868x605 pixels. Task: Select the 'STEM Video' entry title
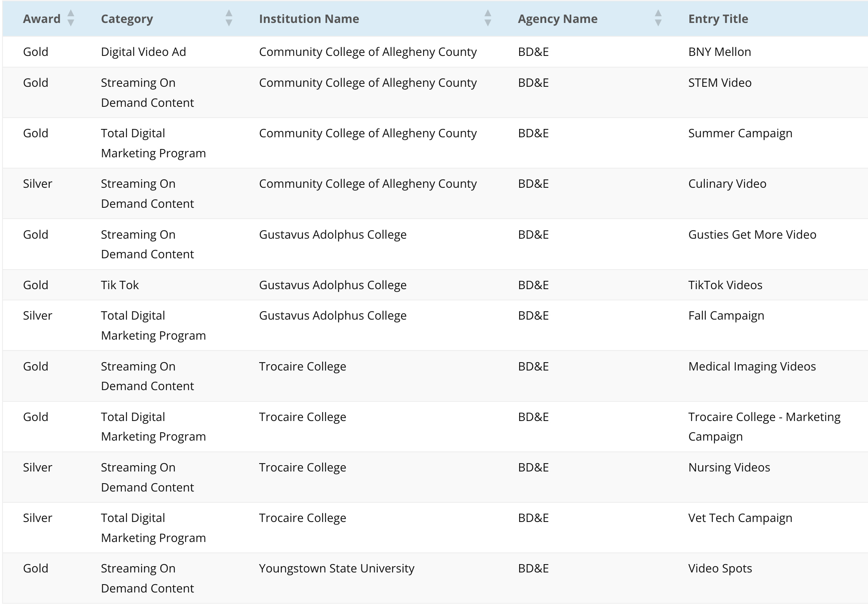click(x=720, y=83)
